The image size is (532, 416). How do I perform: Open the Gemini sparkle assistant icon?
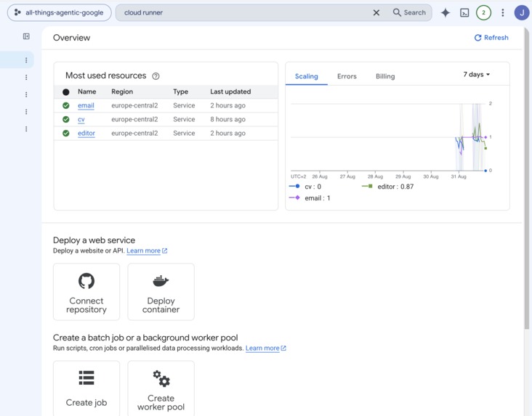[445, 12]
